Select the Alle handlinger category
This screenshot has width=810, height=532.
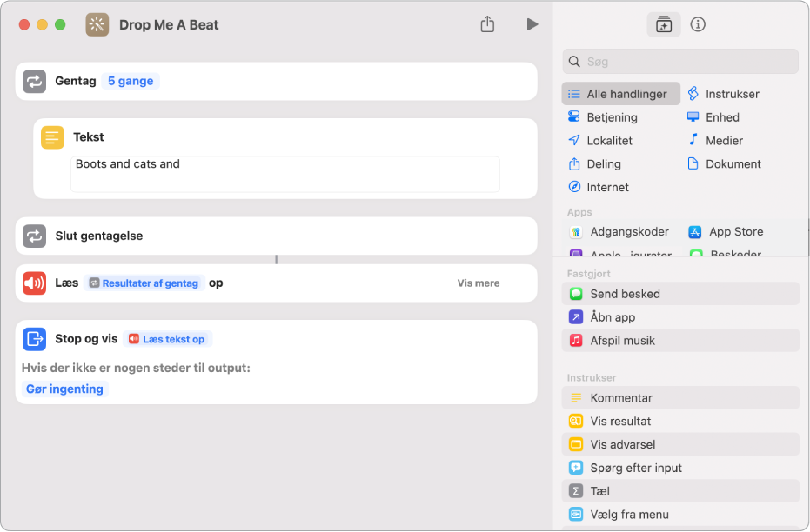[621, 94]
